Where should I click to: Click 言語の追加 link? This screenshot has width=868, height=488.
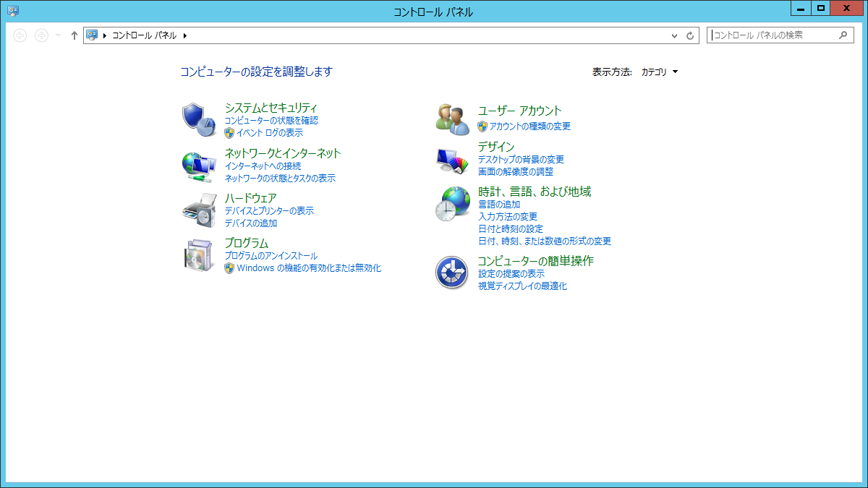pos(499,205)
